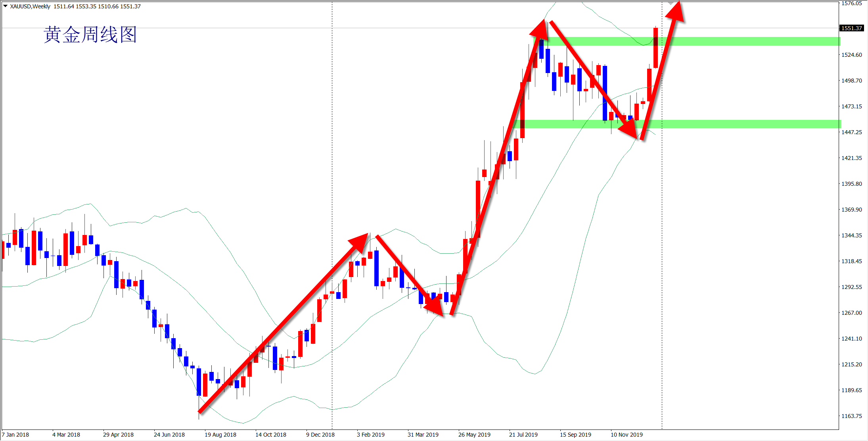This screenshot has width=868, height=441.
Task: Click the grey chart shift triangle at top
Action: click(x=670, y=3)
